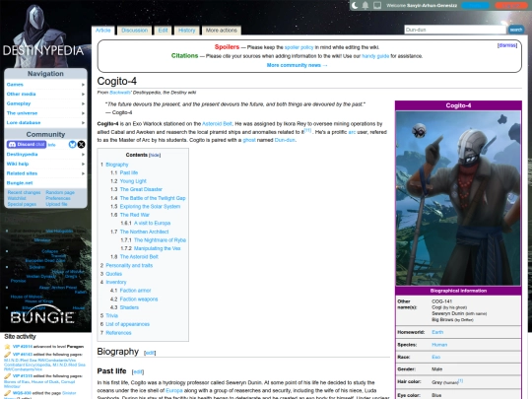Open the Dun-dun ghost link
The width and height of the screenshot is (532, 399).
click(x=285, y=140)
